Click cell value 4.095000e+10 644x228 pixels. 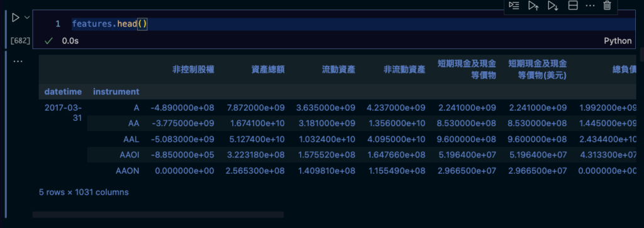(396, 139)
